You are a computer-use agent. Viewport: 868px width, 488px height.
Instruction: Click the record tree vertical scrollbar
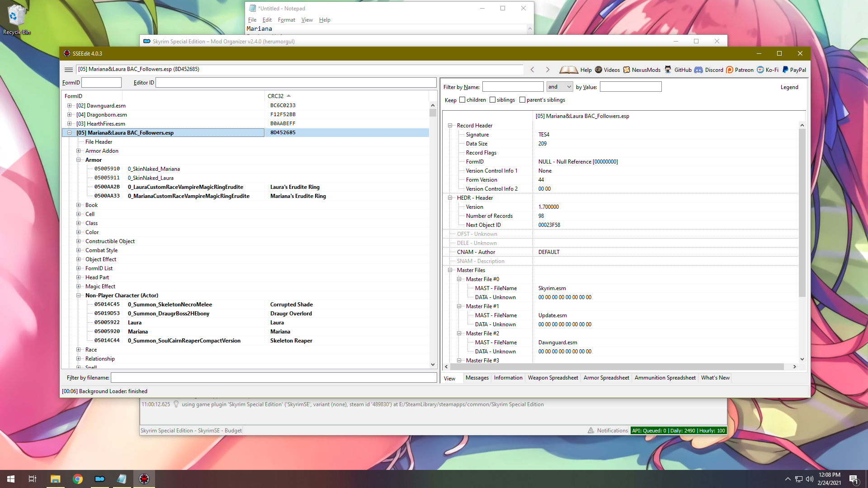[433, 235]
